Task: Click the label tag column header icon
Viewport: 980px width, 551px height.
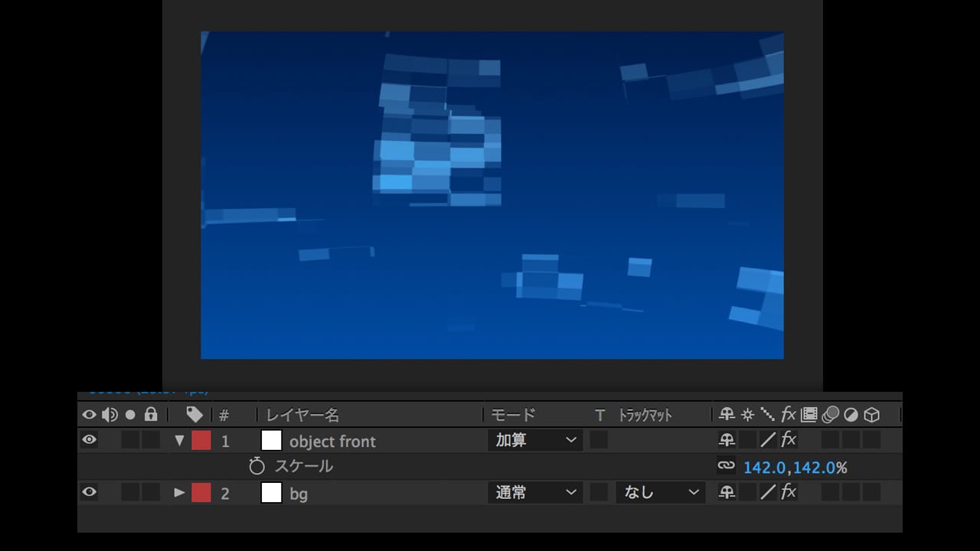Action: pyautogui.click(x=194, y=415)
